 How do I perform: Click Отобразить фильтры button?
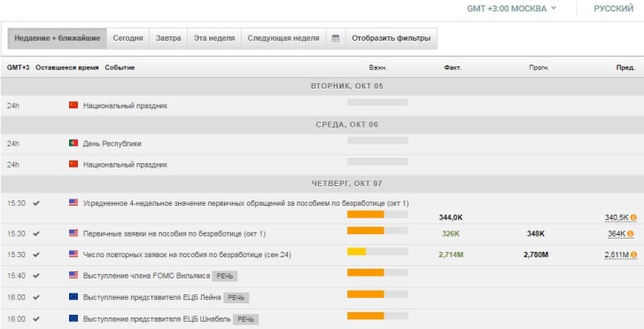pyautogui.click(x=391, y=38)
